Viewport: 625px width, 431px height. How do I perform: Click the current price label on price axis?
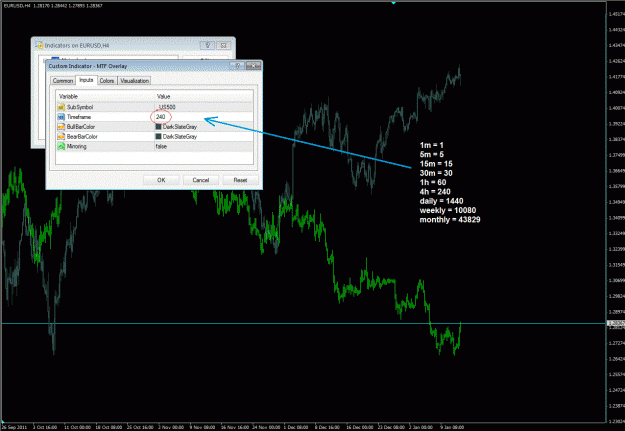click(616, 323)
